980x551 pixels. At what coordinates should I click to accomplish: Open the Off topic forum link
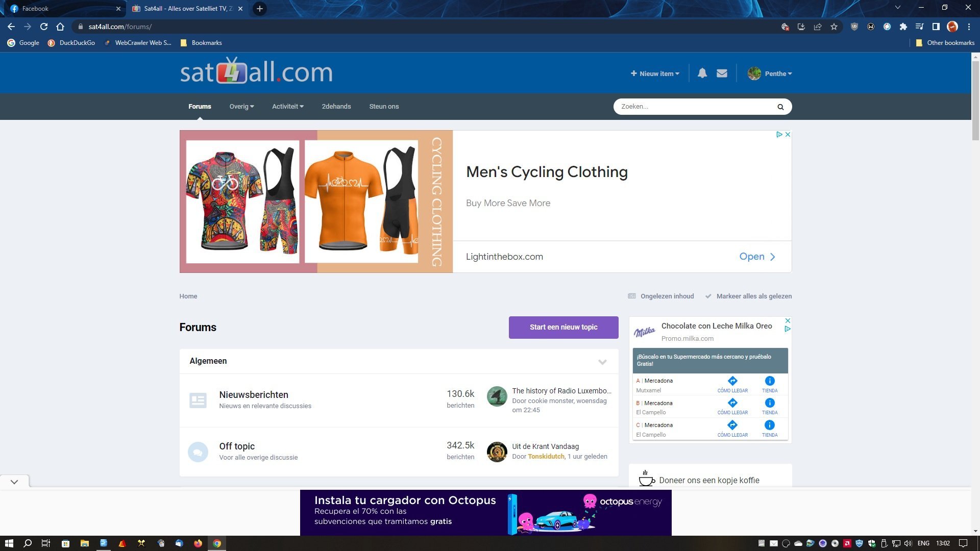tap(237, 446)
